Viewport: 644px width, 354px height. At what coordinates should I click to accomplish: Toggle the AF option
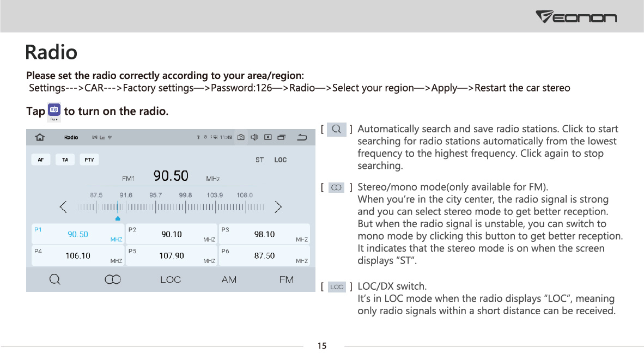[41, 160]
